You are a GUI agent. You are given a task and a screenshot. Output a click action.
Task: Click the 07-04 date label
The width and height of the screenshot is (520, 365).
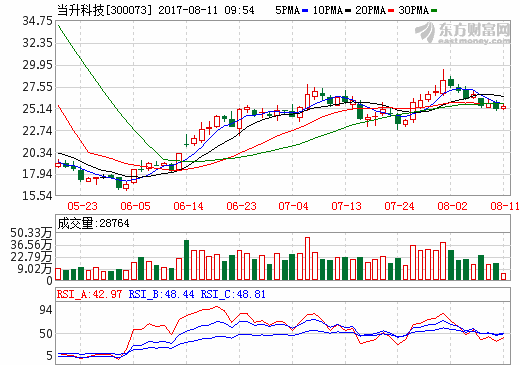[x=293, y=206]
